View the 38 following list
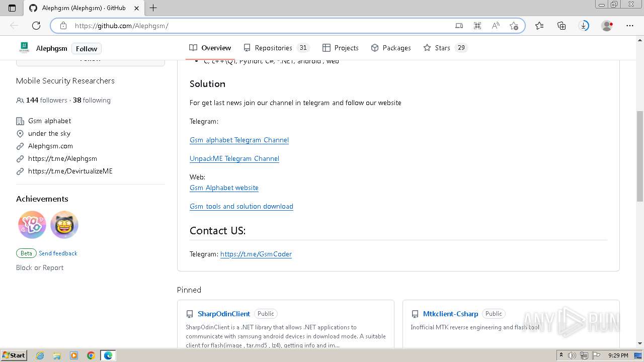644x362 pixels. [x=92, y=100]
